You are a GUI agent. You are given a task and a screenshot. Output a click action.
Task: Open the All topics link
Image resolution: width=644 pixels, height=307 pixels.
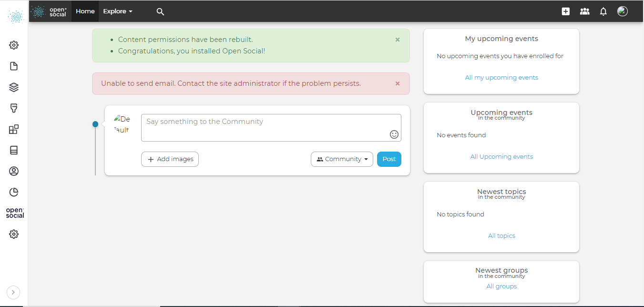[x=501, y=235]
